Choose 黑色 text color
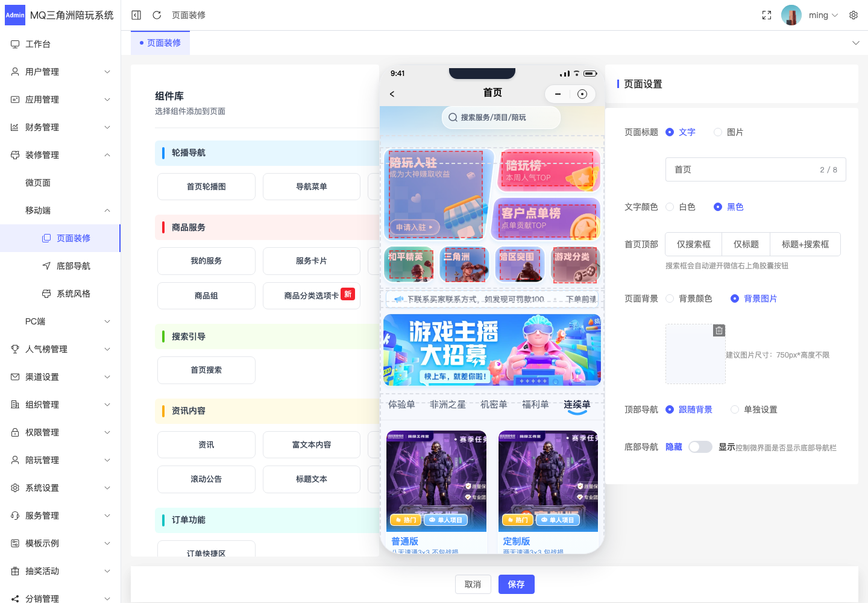Viewport: 868px width, 603px height. click(x=729, y=207)
